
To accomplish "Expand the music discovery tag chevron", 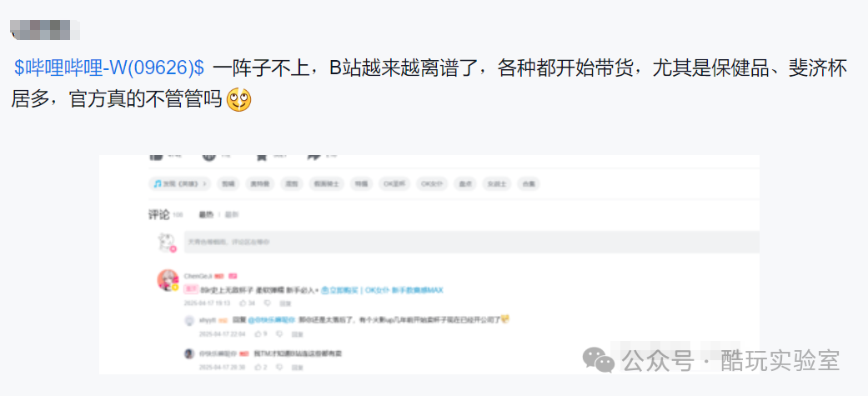I will point(205,183).
